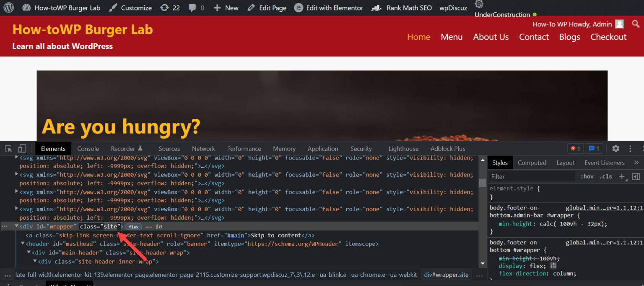Open the admin bar search magnifier icon

(636, 24)
